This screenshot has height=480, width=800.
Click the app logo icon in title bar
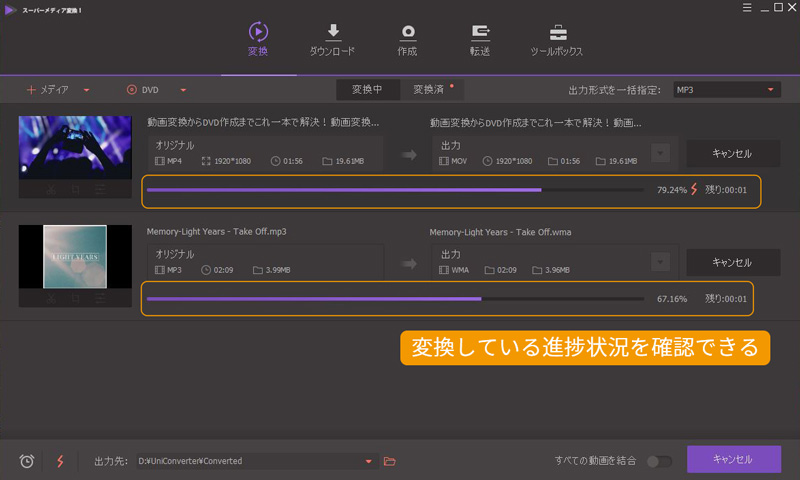(x=10, y=10)
